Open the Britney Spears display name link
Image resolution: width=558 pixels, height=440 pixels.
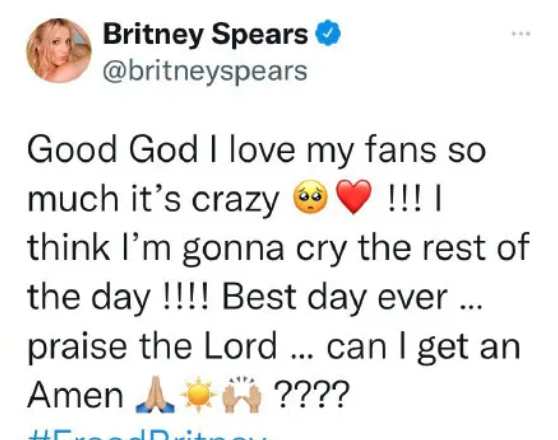[x=205, y=34]
